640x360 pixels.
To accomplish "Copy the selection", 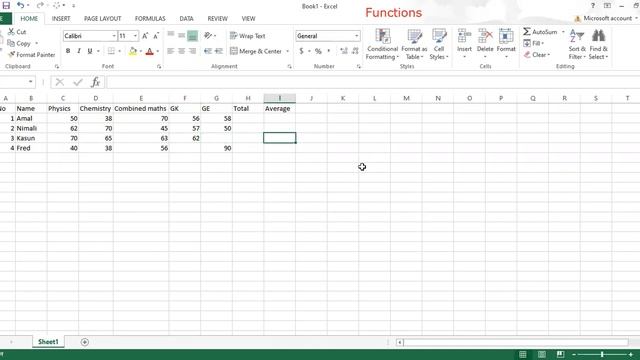I will (x=19, y=43).
